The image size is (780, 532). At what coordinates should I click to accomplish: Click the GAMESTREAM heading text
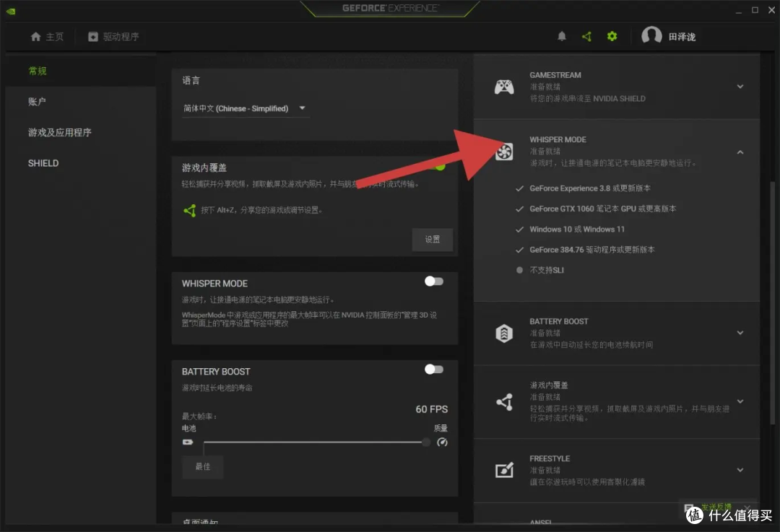(x=555, y=75)
